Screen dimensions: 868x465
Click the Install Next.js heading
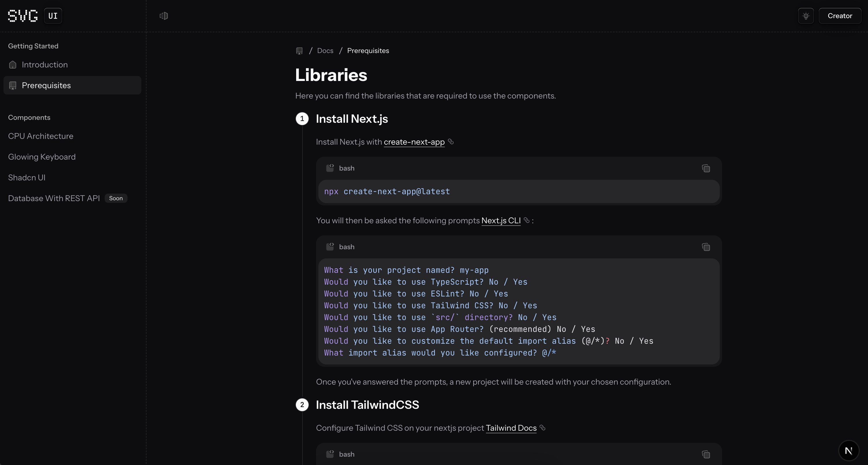[x=352, y=119]
